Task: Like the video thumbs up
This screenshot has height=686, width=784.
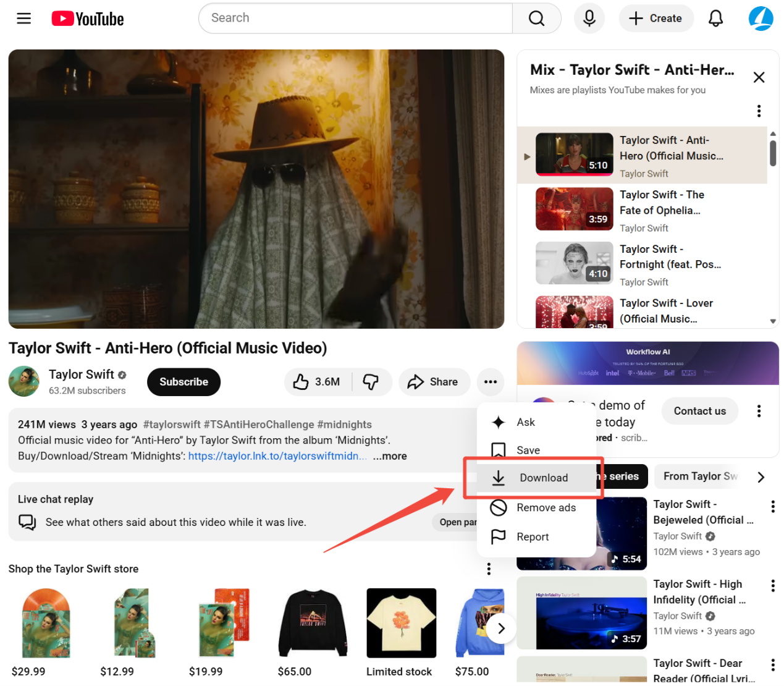Action: point(317,382)
